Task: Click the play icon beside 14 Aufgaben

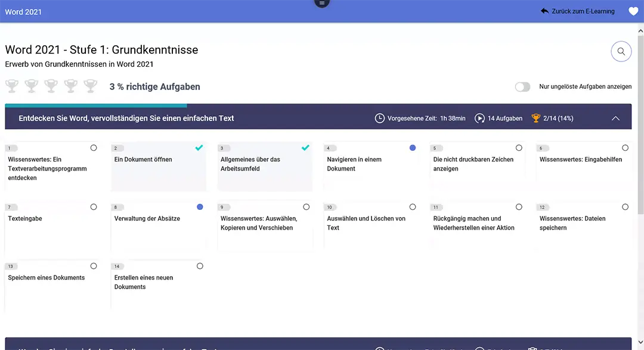Action: click(479, 118)
